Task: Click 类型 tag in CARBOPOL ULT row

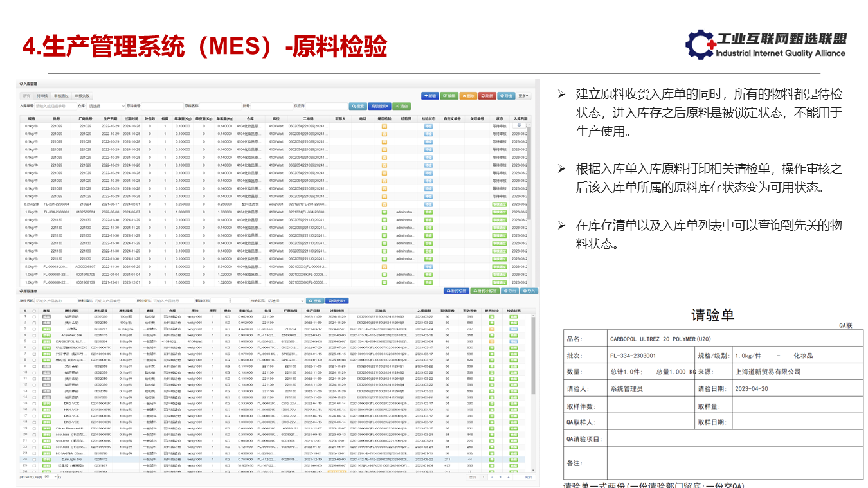Action: pos(46,341)
